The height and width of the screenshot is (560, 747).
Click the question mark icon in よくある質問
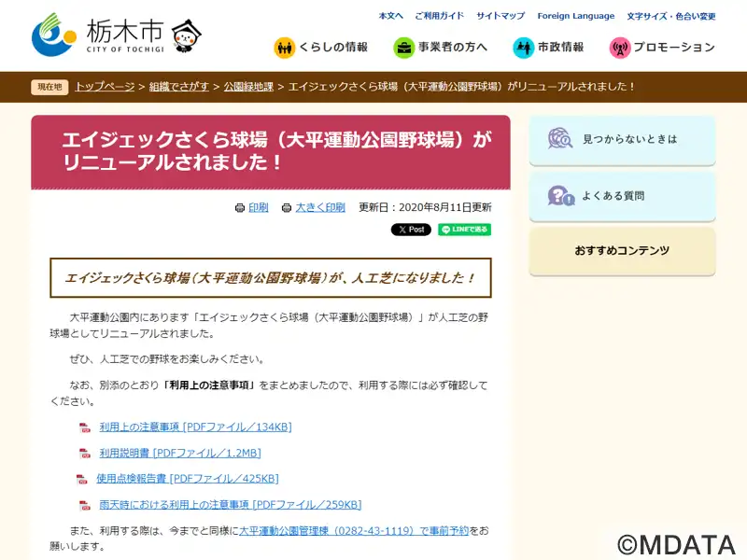pos(561,195)
